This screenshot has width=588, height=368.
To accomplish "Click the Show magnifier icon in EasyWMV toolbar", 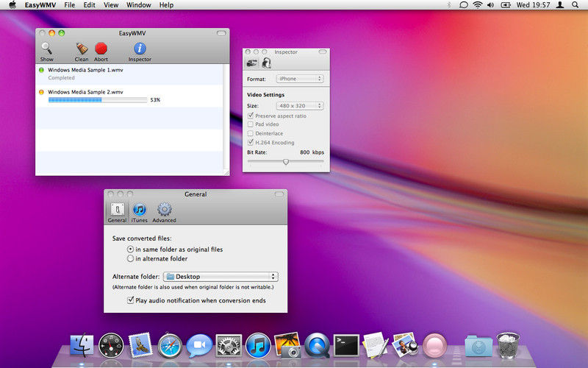I will (x=47, y=49).
